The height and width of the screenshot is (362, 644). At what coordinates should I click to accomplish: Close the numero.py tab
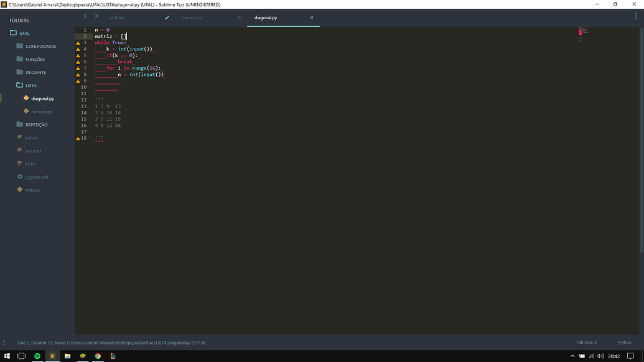pyautogui.click(x=238, y=17)
